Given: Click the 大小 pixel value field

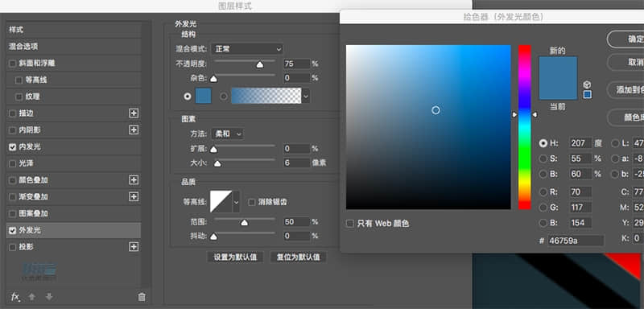Looking at the screenshot, I should pyautogui.click(x=296, y=163).
